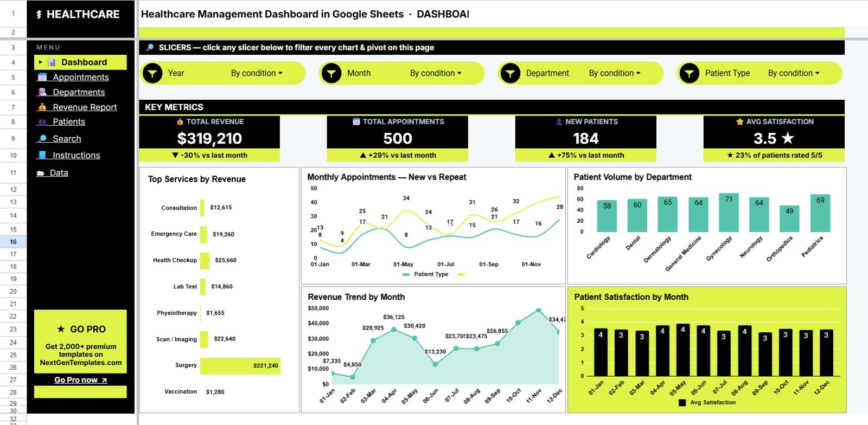This screenshot has width=868, height=425.
Task: Select row header 4
Action: coord(13,62)
